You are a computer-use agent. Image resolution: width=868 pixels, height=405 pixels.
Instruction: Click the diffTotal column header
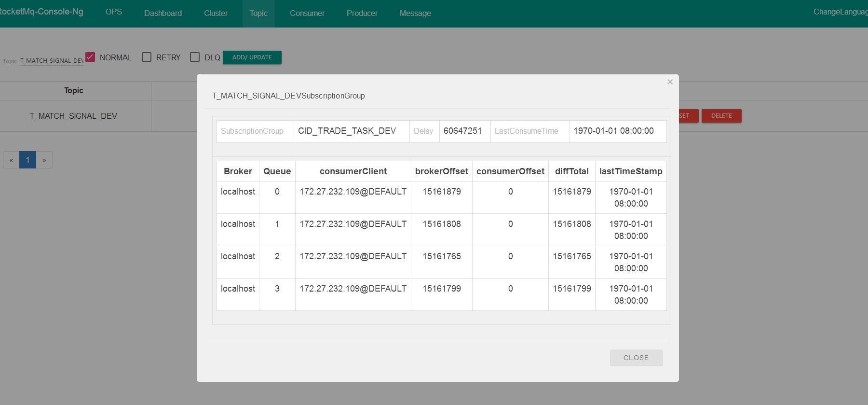click(572, 171)
